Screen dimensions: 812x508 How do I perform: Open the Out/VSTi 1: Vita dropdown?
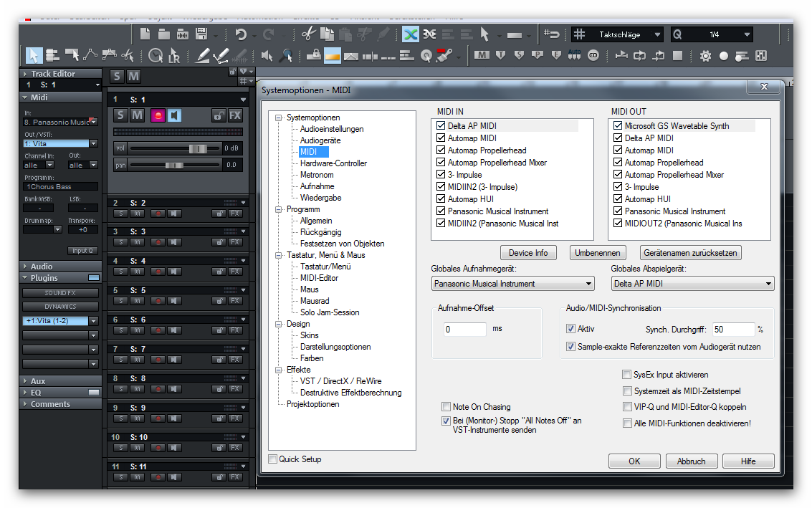tap(94, 143)
